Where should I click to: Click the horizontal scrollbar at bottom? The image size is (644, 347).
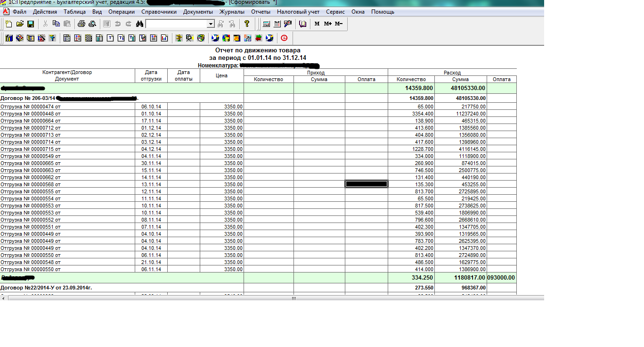293,298
